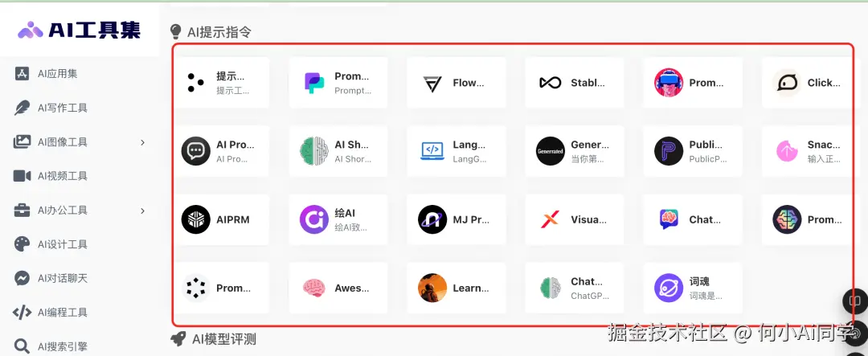
Task: Click the Lang laptop code icon
Action: click(432, 150)
